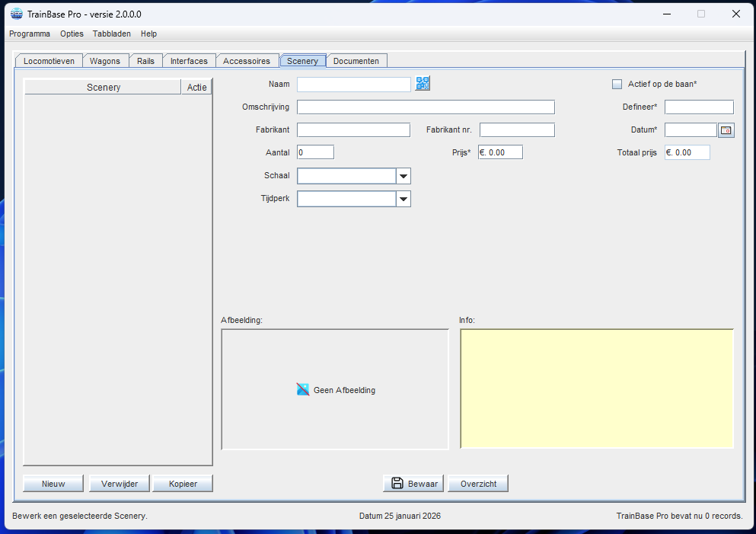The height and width of the screenshot is (534, 756).
Task: Click the QR code icon beside Naam
Action: point(423,84)
